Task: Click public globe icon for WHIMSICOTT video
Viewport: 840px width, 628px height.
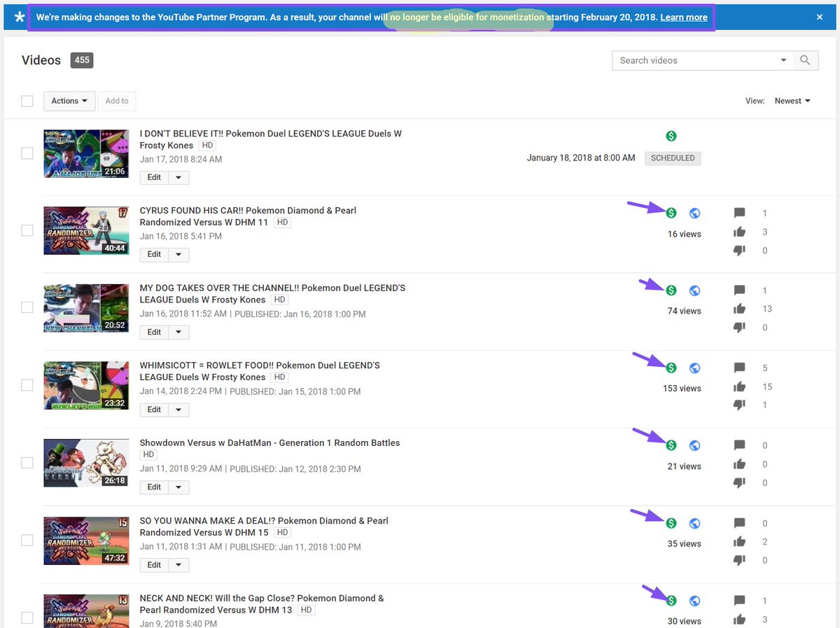Action: coord(694,368)
